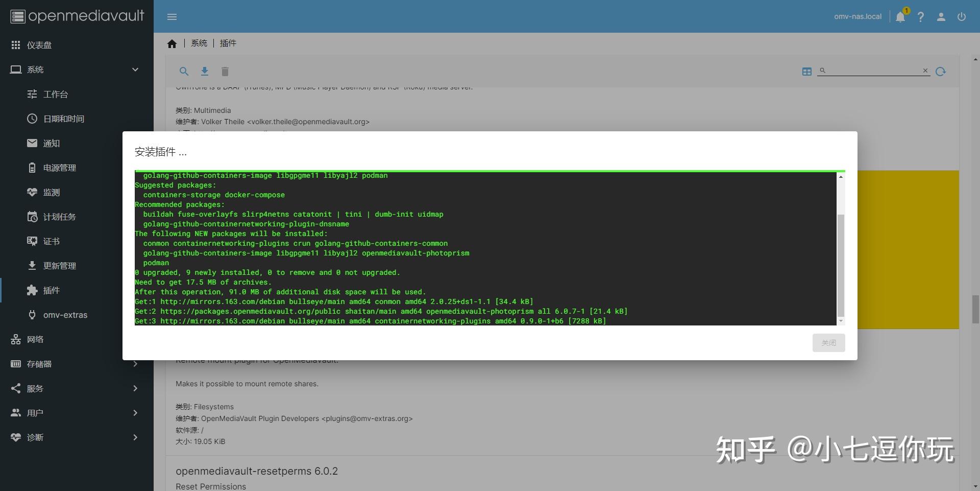Click the omv-nas.local hostname
This screenshot has width=980, height=491.
coord(857,17)
